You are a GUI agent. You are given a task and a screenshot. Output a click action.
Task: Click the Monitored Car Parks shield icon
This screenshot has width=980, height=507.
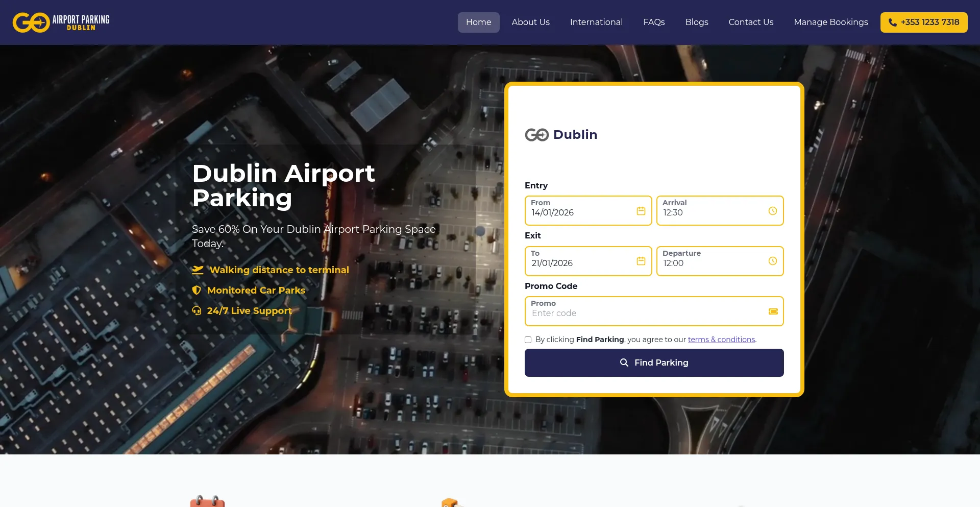tap(197, 290)
